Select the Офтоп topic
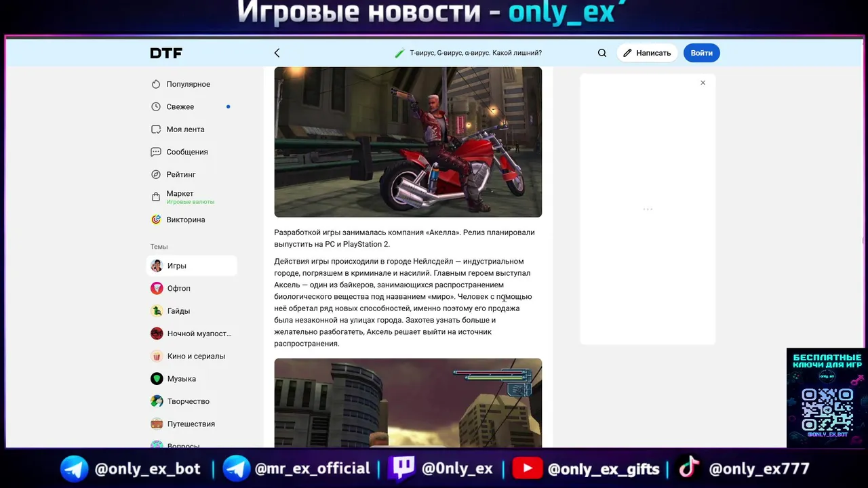 (179, 288)
